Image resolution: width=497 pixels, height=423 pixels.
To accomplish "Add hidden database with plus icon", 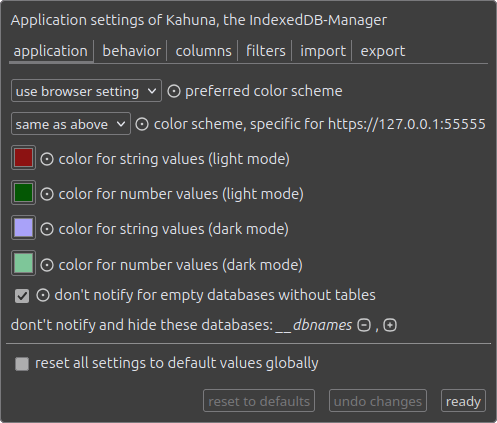I will point(390,325).
